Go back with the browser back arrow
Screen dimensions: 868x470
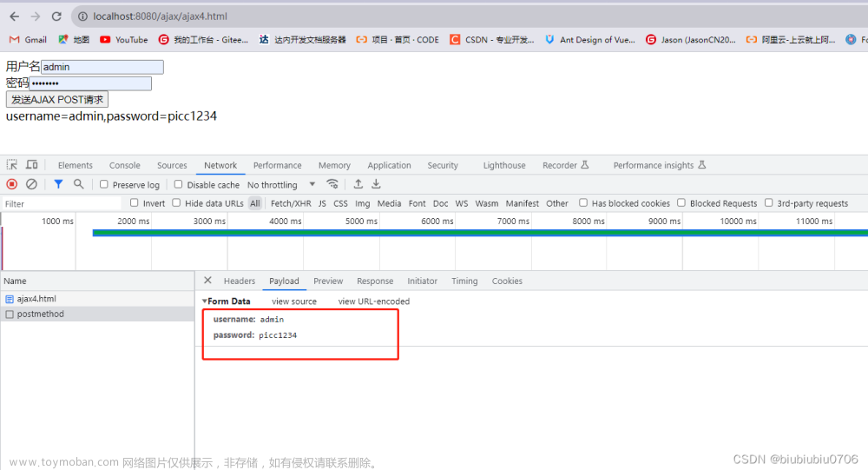(15, 17)
